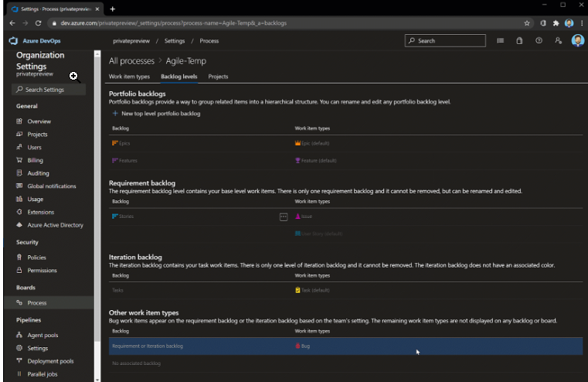The image size is (588, 382).
Task: Open the browser extensions puzzle icon
Action: pyautogui.click(x=556, y=23)
